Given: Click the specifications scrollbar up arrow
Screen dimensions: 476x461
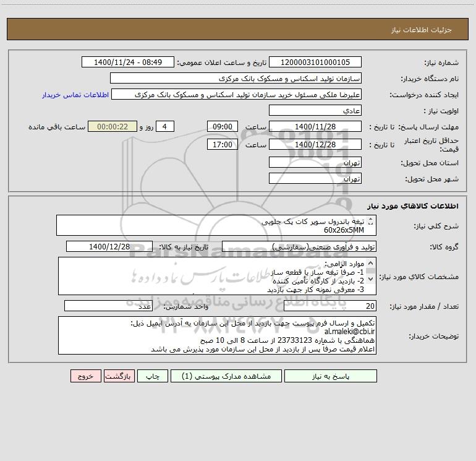Looking at the screenshot, I should click(370, 263).
